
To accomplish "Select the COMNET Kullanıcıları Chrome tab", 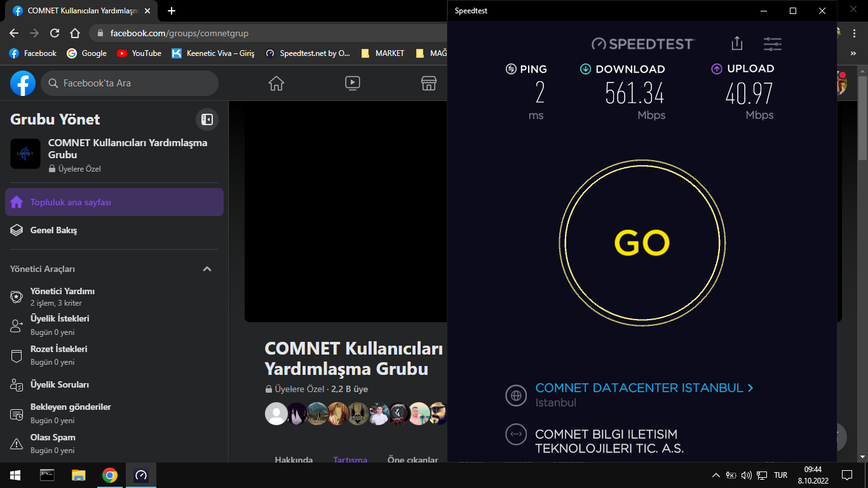I will (82, 11).
